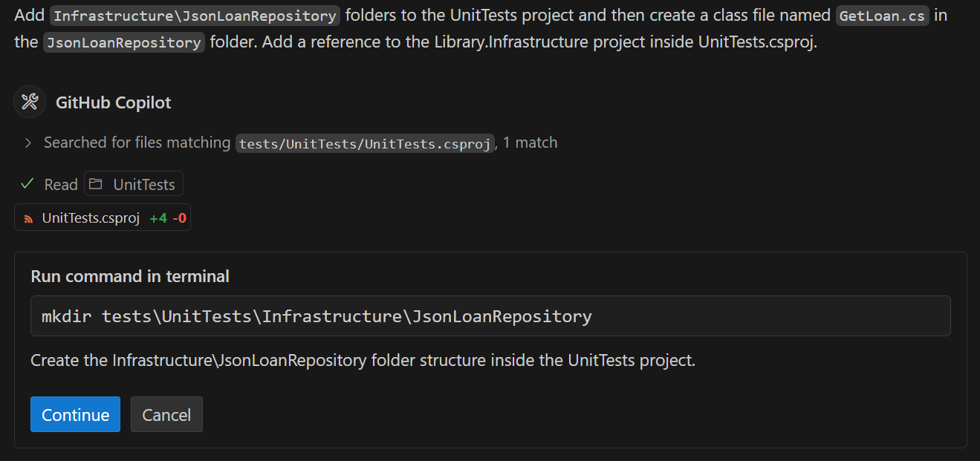The width and height of the screenshot is (980, 461).
Task: Click the 'Run command in terminal' heading
Action: [130, 276]
